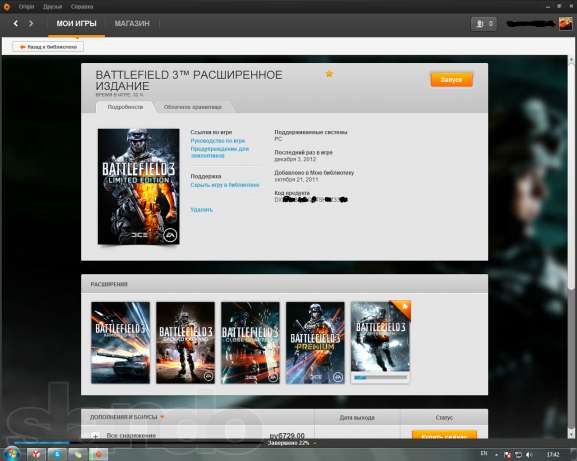The width and height of the screenshot is (577, 461).
Task: Click the system clock 17:42
Action: 553,455
